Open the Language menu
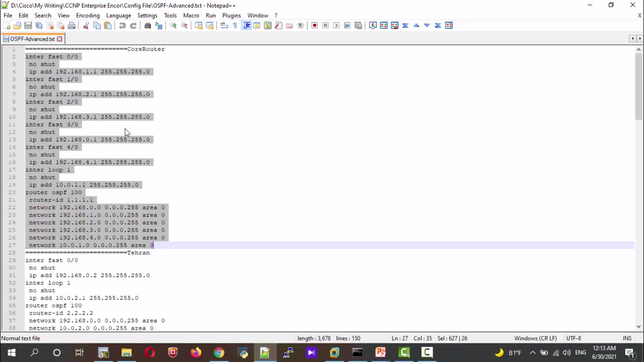 click(119, 16)
